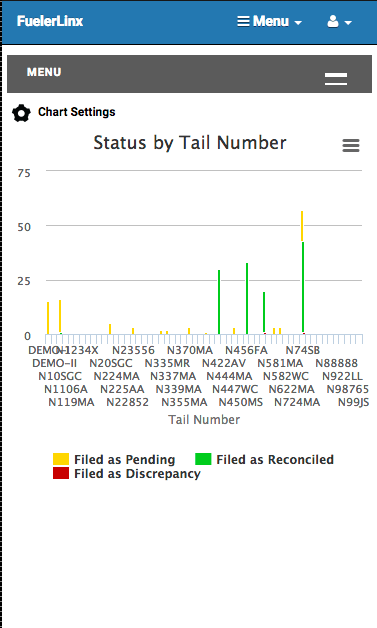Image resolution: width=377 pixels, height=628 pixels.
Task: Toggle the Filed as Discrepancy legend series
Action: [x=127, y=473]
